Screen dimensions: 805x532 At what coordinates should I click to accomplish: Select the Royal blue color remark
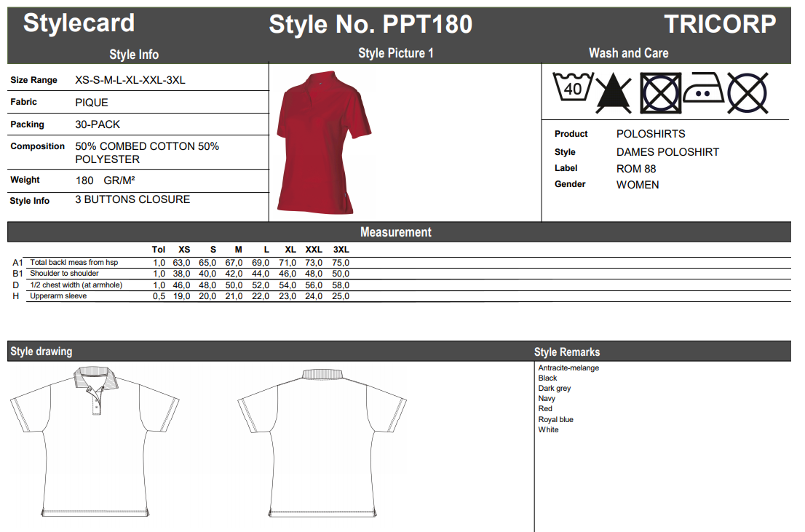point(555,419)
